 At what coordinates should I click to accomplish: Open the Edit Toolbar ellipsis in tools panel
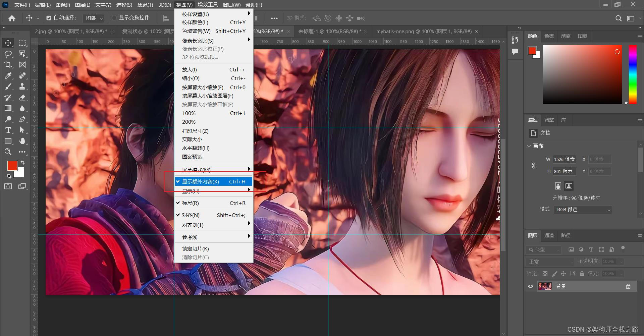pos(22,152)
